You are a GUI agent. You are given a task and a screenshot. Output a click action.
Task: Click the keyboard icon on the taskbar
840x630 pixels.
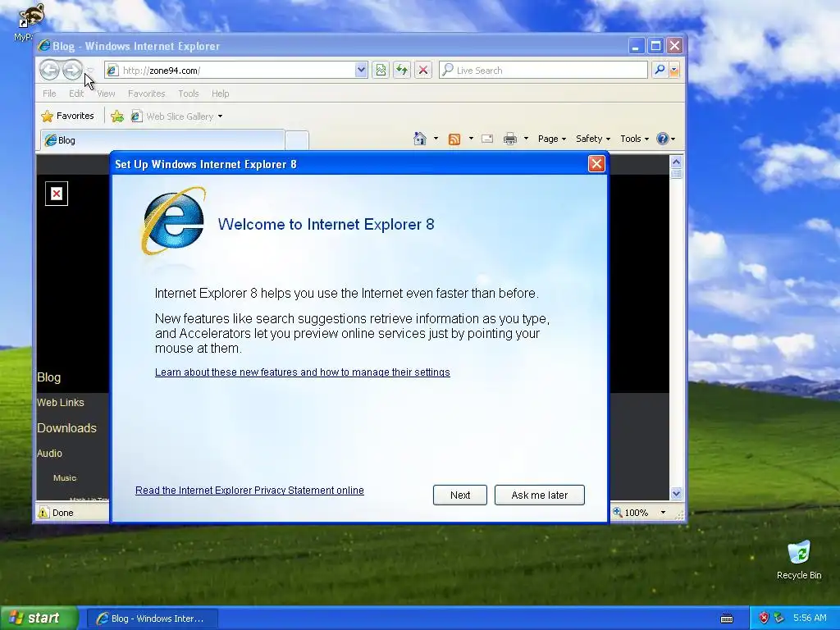click(727, 619)
